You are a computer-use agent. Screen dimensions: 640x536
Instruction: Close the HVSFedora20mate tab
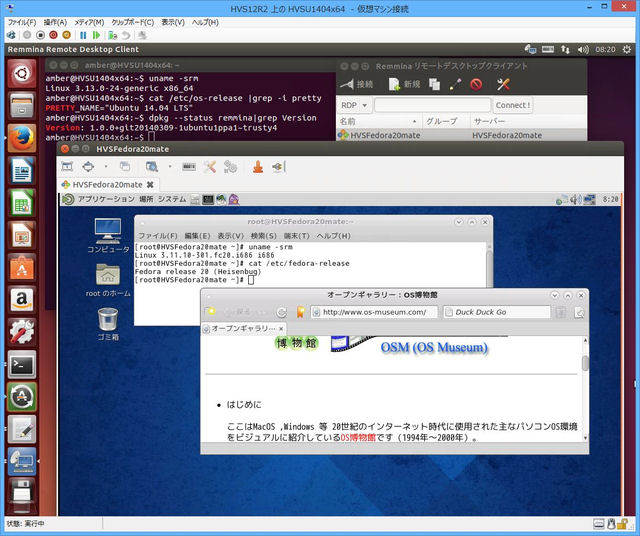[150, 185]
